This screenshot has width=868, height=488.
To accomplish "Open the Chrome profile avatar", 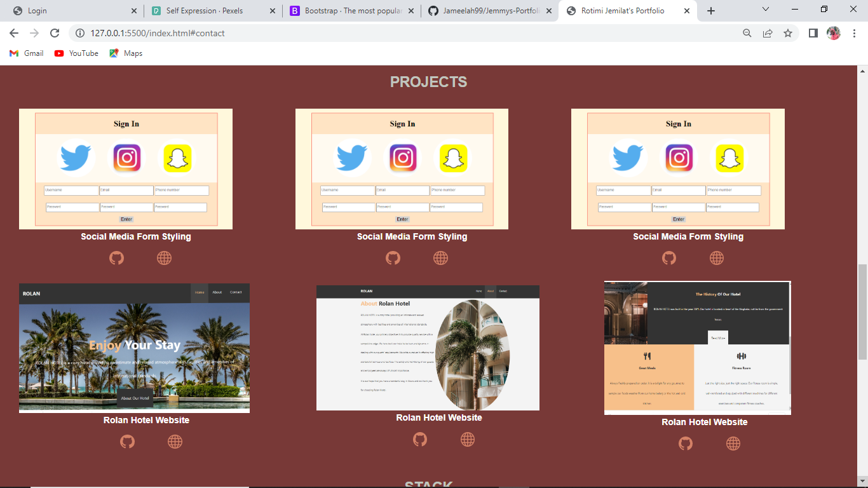I will pos(834,33).
